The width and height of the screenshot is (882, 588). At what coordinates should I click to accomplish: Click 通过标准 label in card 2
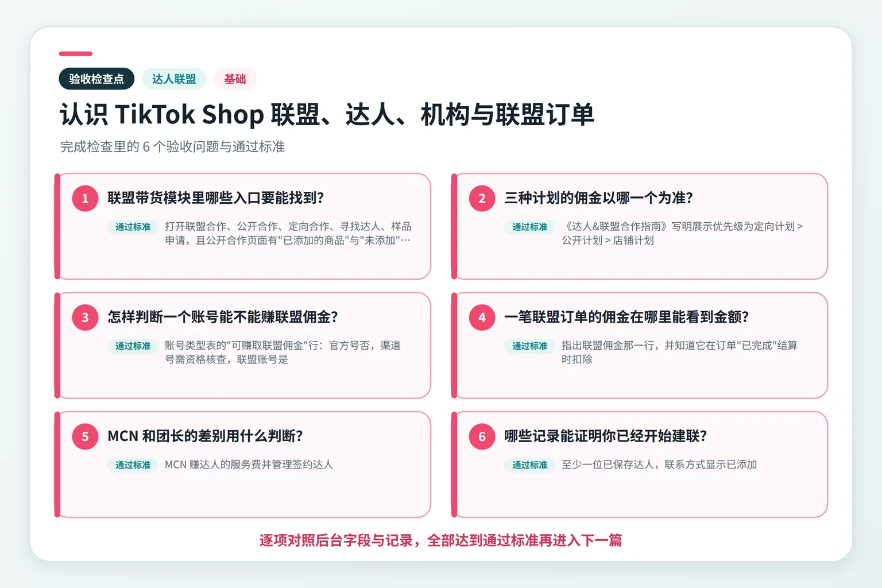click(x=529, y=227)
